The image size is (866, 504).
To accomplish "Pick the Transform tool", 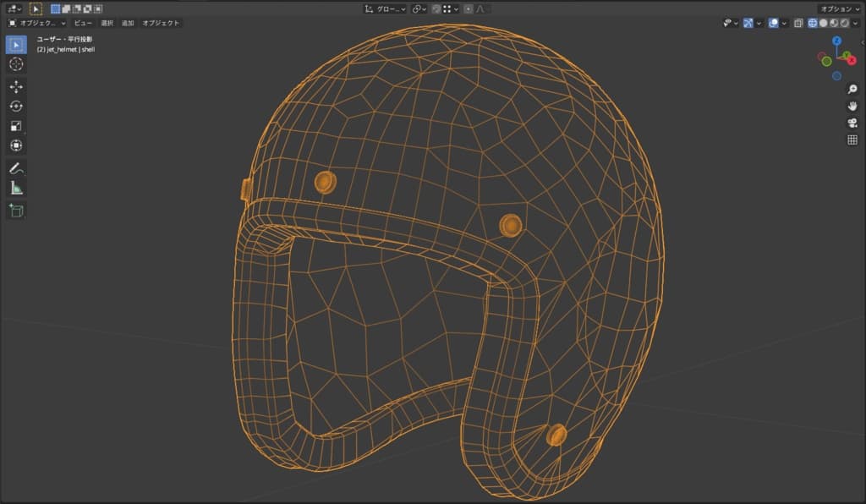I will [x=16, y=145].
